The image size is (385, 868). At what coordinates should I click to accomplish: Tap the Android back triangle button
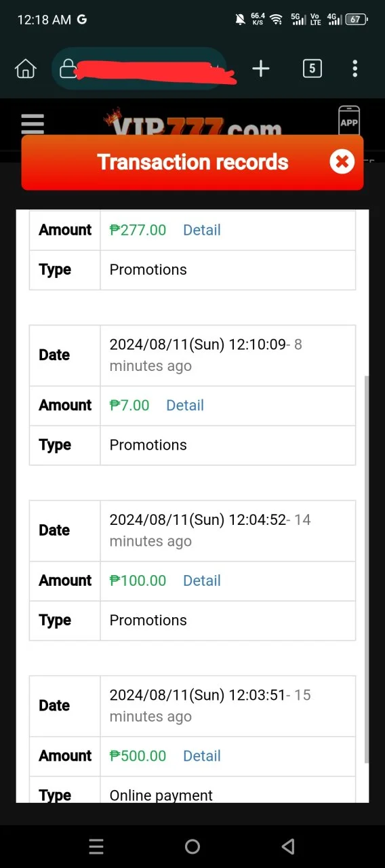[288, 846]
